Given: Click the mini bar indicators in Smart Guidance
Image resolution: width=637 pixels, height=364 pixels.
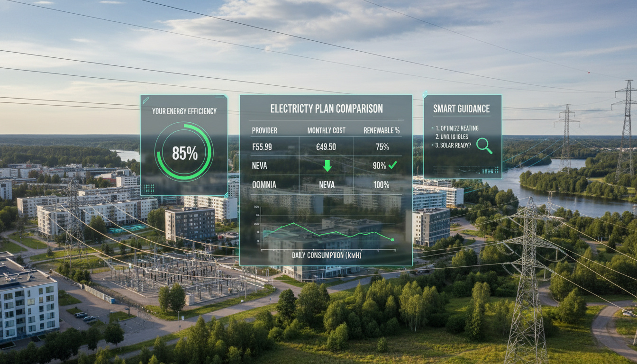Looking at the screenshot, I should [x=490, y=170].
